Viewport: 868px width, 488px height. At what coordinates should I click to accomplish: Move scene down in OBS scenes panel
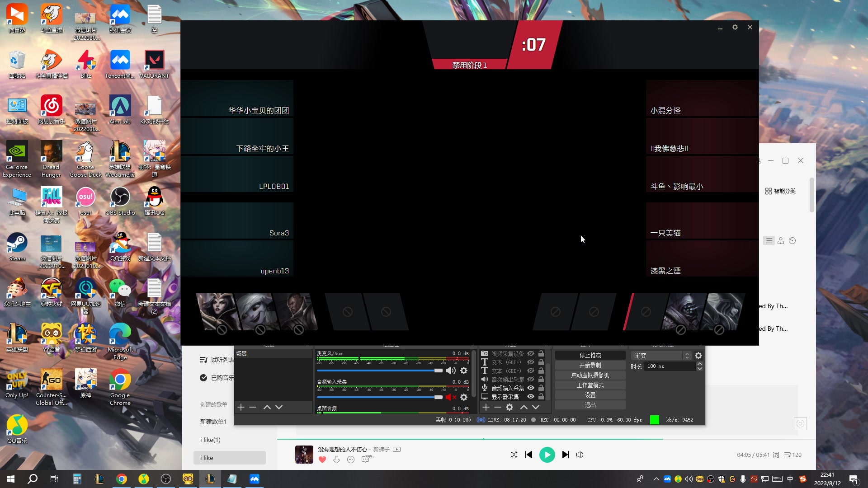279,407
